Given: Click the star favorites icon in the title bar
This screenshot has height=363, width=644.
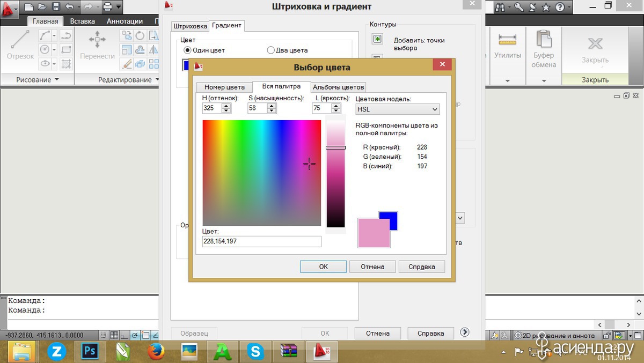Looking at the screenshot, I should click(546, 7).
